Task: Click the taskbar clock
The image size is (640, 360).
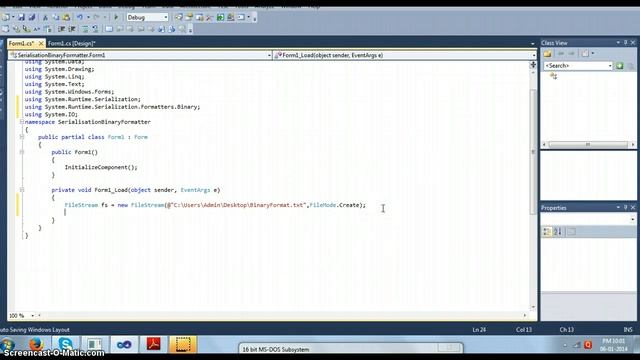Action: coord(613,345)
